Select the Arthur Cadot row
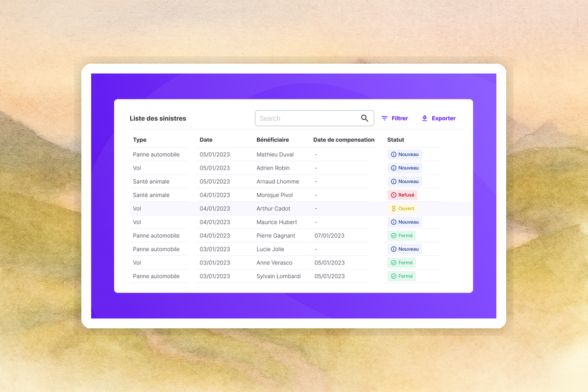This screenshot has height=392, width=588. coord(273,209)
